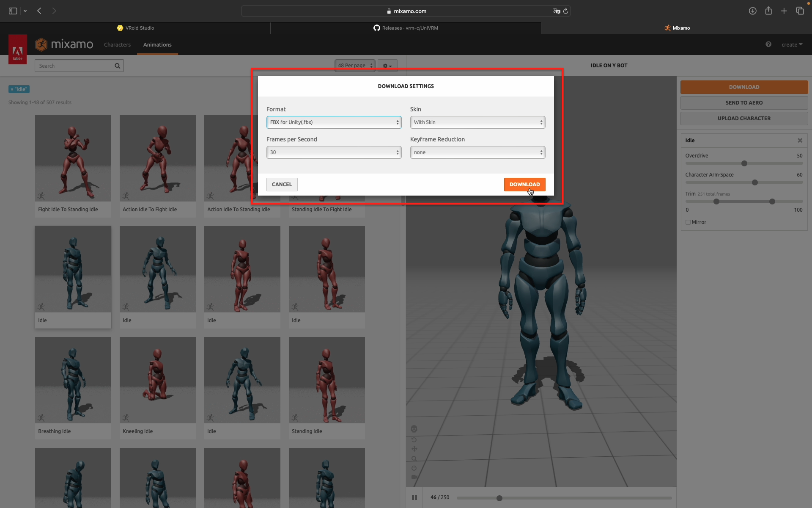Viewport: 812px width, 508px height.
Task: Toggle the Mirror checkbox
Action: [x=688, y=222]
